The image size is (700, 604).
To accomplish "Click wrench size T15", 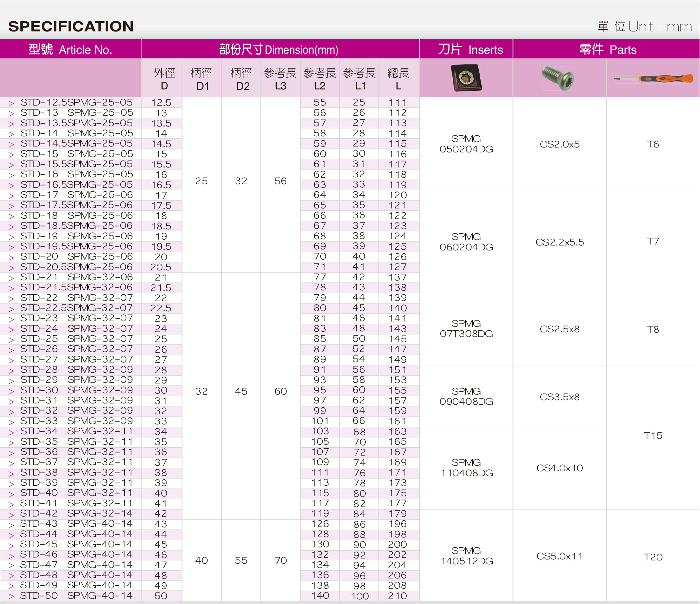I will 653,436.
